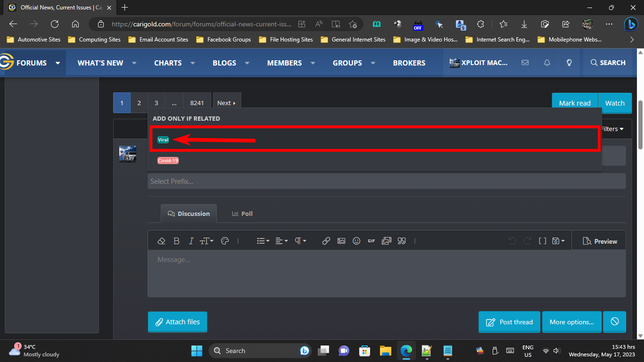
Task: Open the extensions puzzle icon
Action: [x=480, y=24]
